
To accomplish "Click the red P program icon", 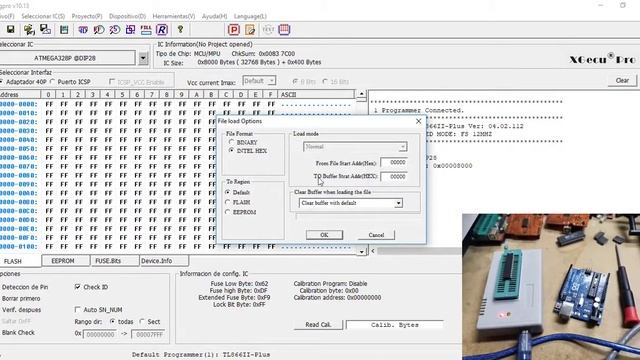I will pos(233,29).
